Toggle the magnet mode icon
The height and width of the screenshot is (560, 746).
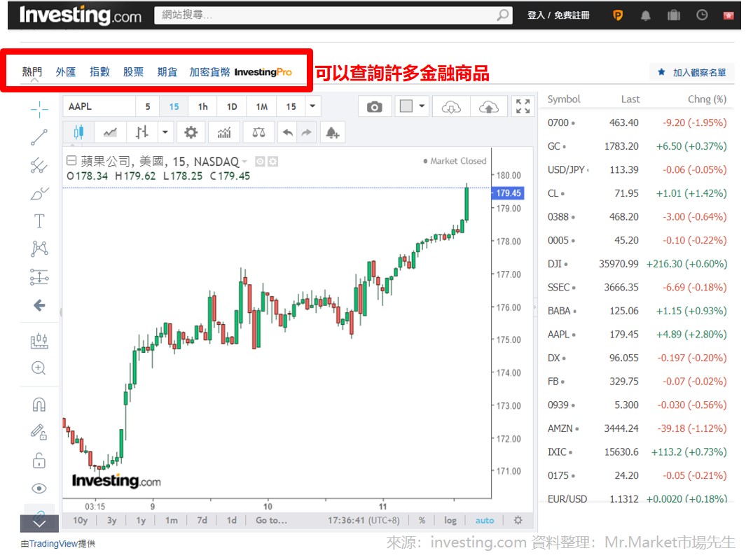[39, 405]
